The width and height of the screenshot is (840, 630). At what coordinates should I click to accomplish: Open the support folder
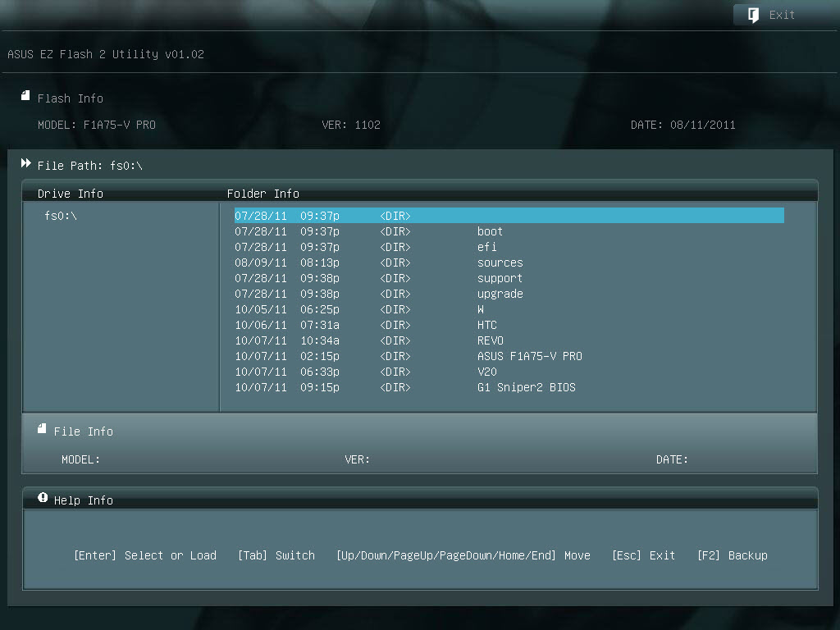500,278
